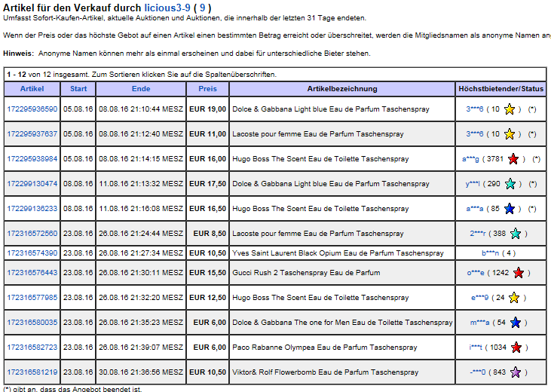
Task: Sort table by Preis column
Action: coord(208,89)
